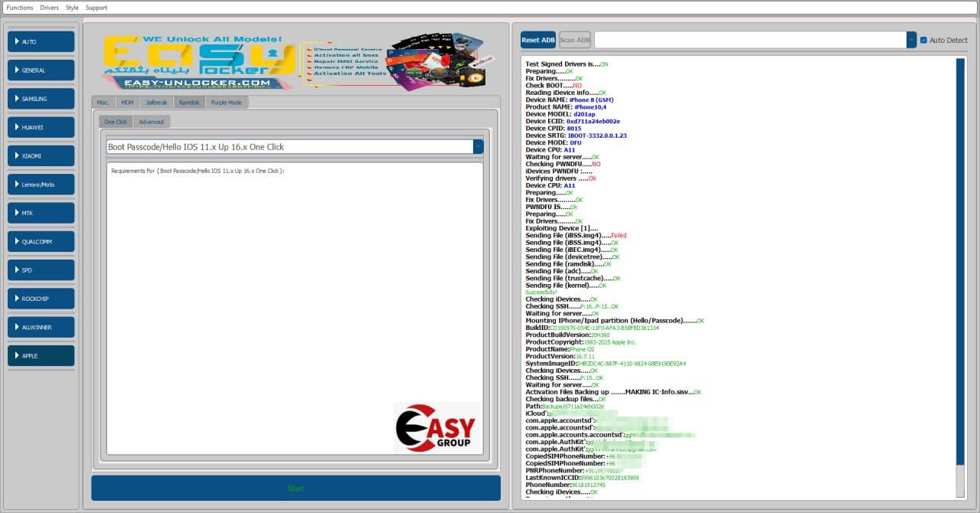Select the ALLWINNER chipset section

pyautogui.click(x=41, y=327)
